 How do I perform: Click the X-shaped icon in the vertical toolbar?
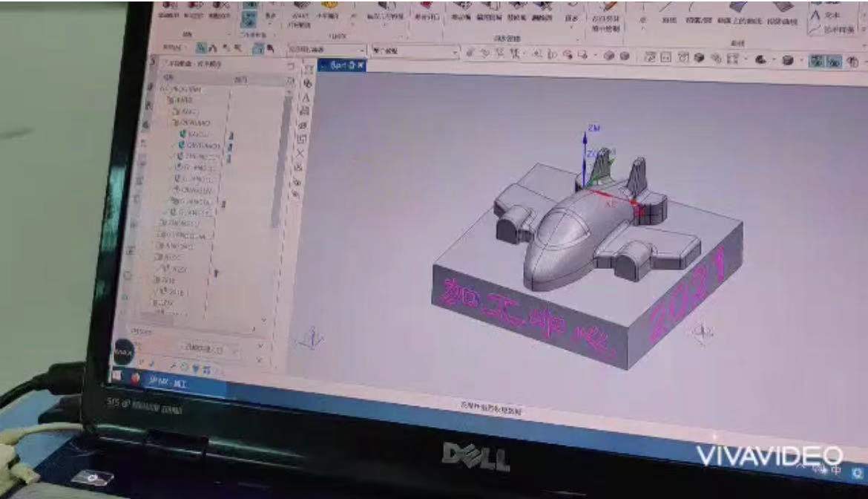(x=300, y=154)
